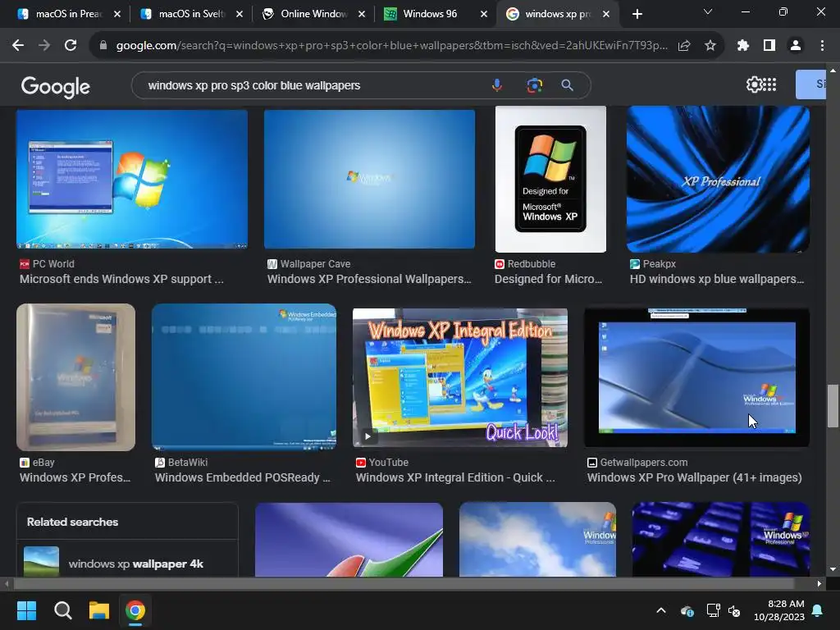Open the Google apps grid
The width and height of the screenshot is (840, 630).
point(769,84)
